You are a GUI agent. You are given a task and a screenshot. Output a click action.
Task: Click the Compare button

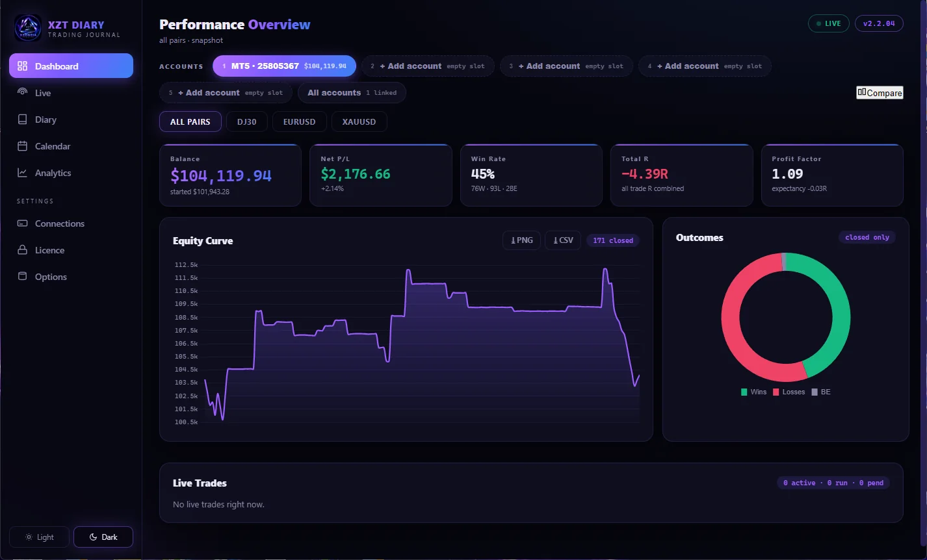880,92
